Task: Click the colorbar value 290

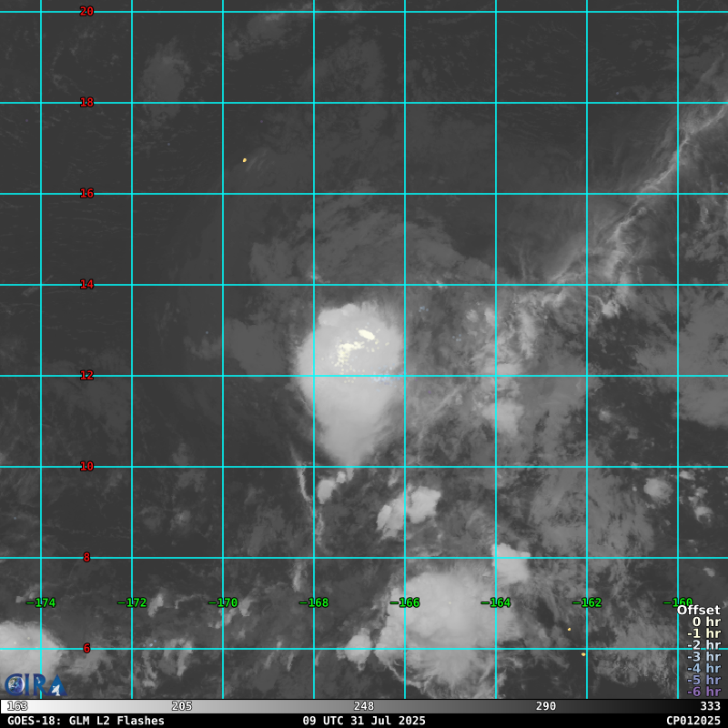Action: tap(545, 706)
